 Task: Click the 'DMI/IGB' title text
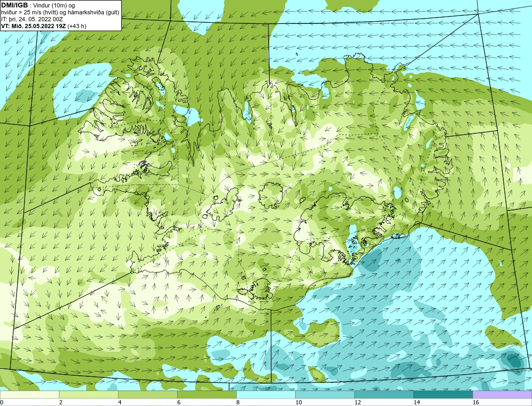click(14, 5)
